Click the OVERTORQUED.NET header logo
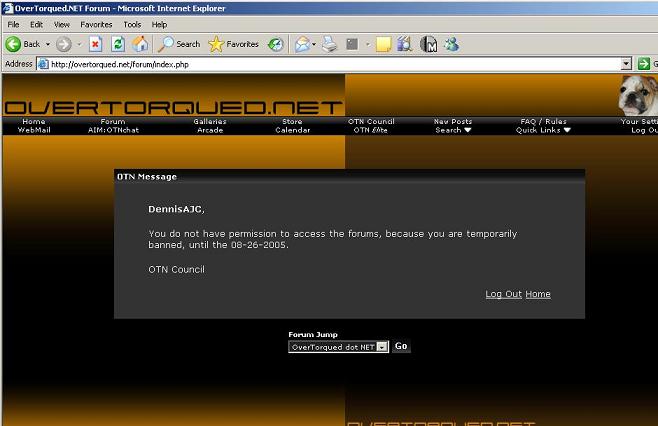658x426 pixels. point(173,107)
